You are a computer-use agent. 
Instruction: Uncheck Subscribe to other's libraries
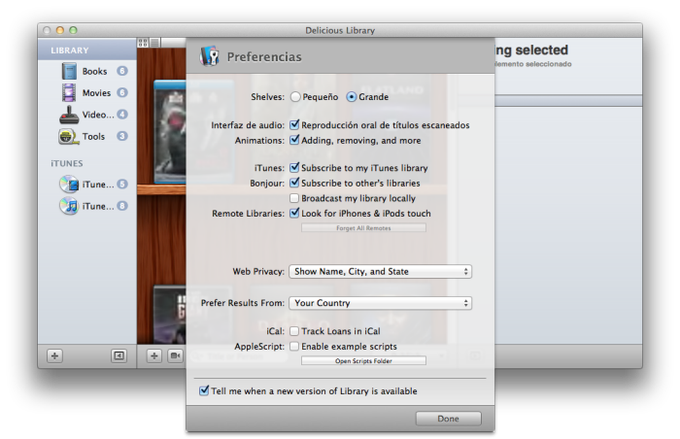pyautogui.click(x=294, y=182)
